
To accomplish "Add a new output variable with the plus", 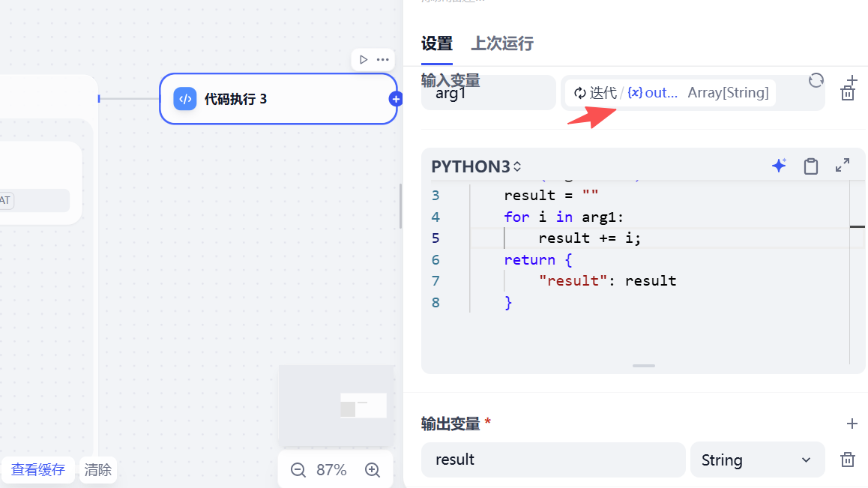I will click(852, 424).
